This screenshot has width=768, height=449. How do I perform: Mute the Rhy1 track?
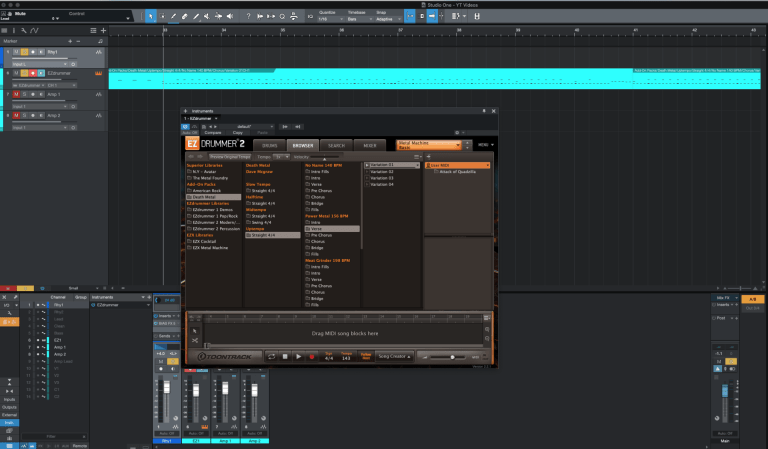click(x=16, y=52)
